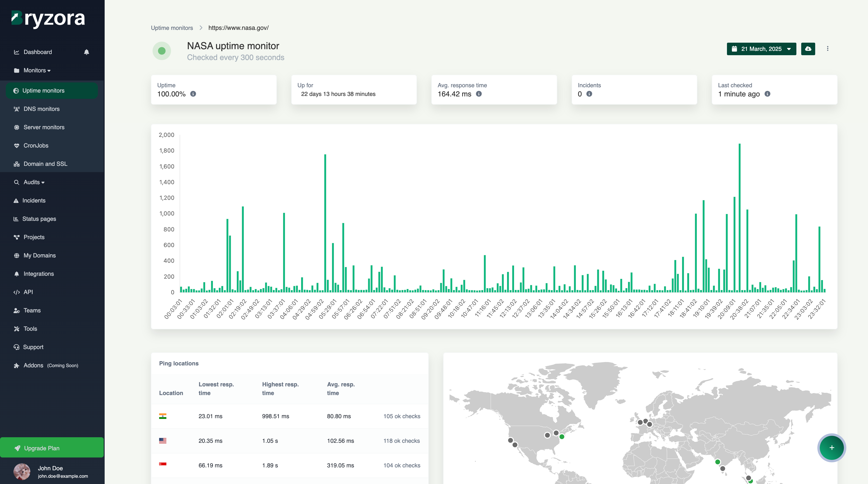Click the tallest chart bar near 20:38:02
This screenshot has width=868, height=484.
(740, 218)
